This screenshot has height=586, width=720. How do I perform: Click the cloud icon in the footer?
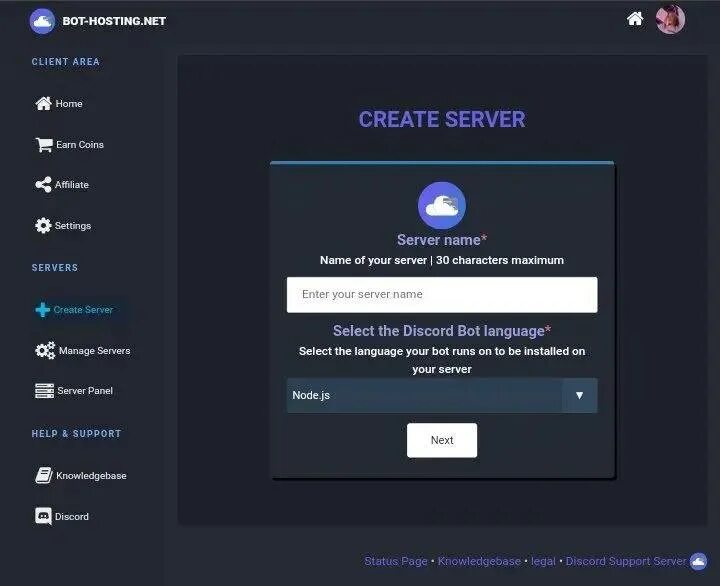click(698, 561)
